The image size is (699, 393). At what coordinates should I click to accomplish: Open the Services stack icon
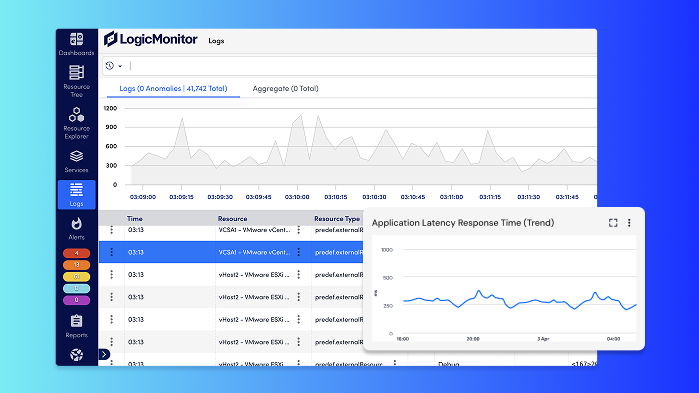(x=76, y=161)
